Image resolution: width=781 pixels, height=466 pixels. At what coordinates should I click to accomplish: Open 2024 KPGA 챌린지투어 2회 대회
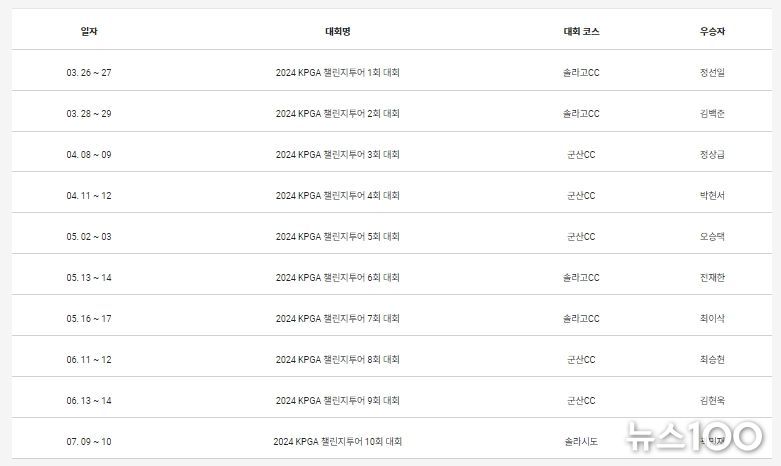[338, 114]
